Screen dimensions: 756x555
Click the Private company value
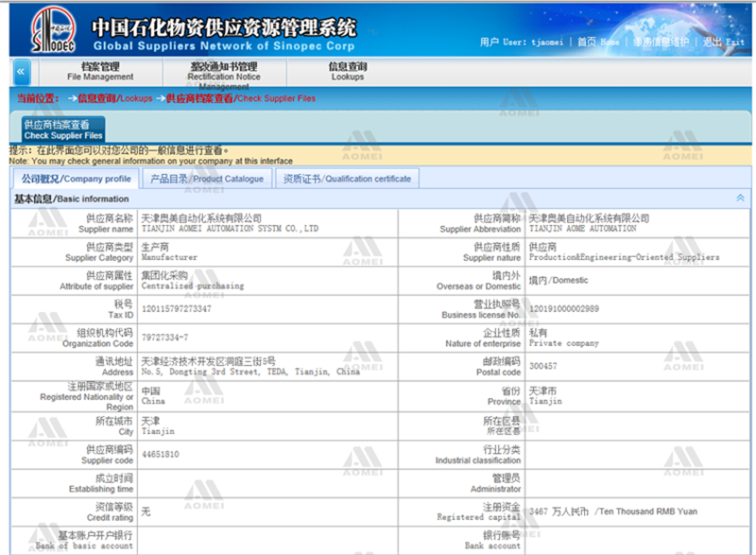[563, 343]
